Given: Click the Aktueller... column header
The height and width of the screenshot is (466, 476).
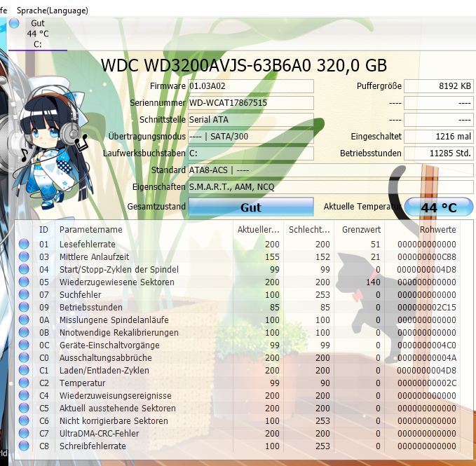Looking at the screenshot, I should 258,230.
